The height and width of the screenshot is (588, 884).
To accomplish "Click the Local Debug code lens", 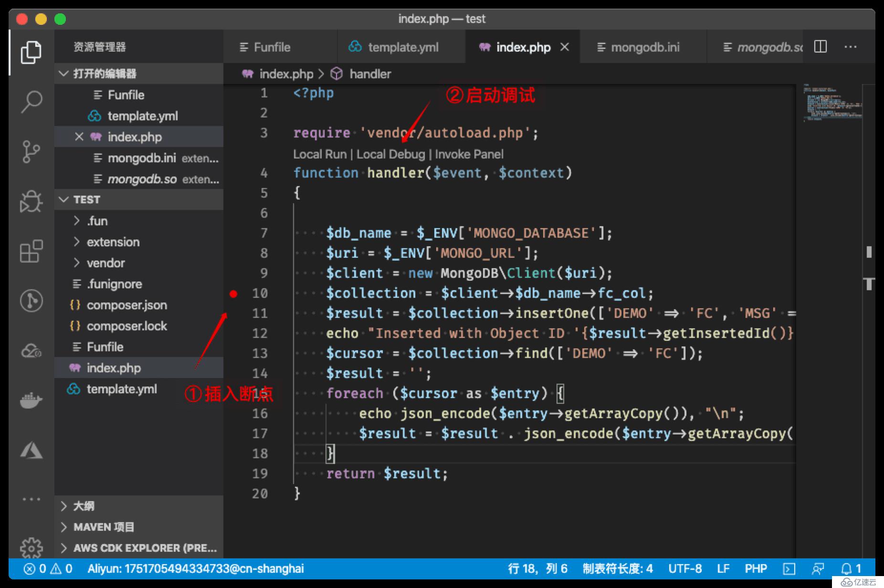I will pos(390,154).
